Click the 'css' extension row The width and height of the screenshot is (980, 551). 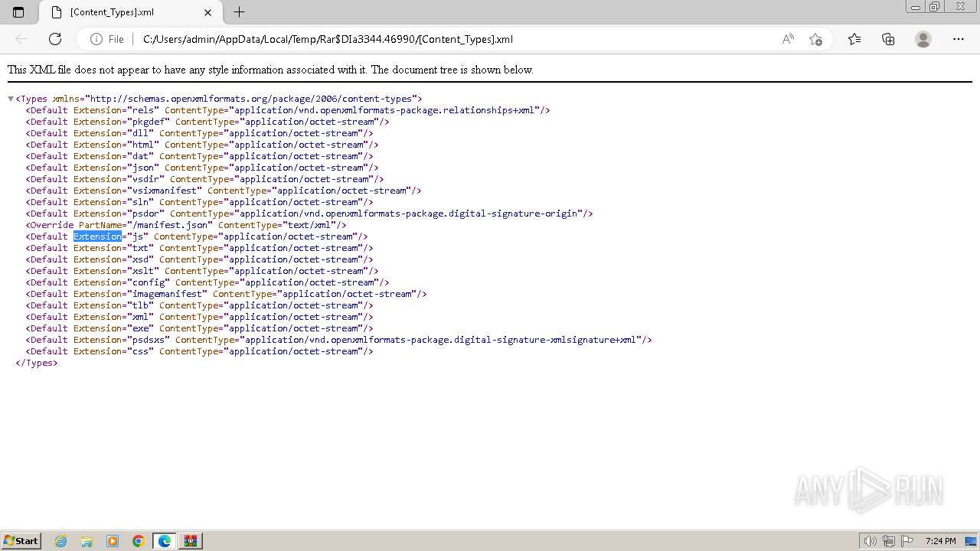pos(200,351)
